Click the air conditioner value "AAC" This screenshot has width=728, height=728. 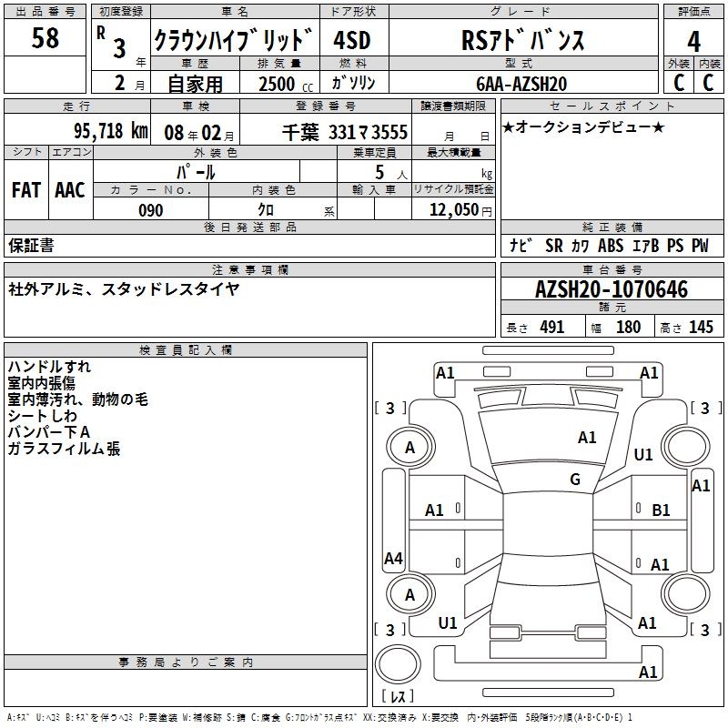[70, 190]
